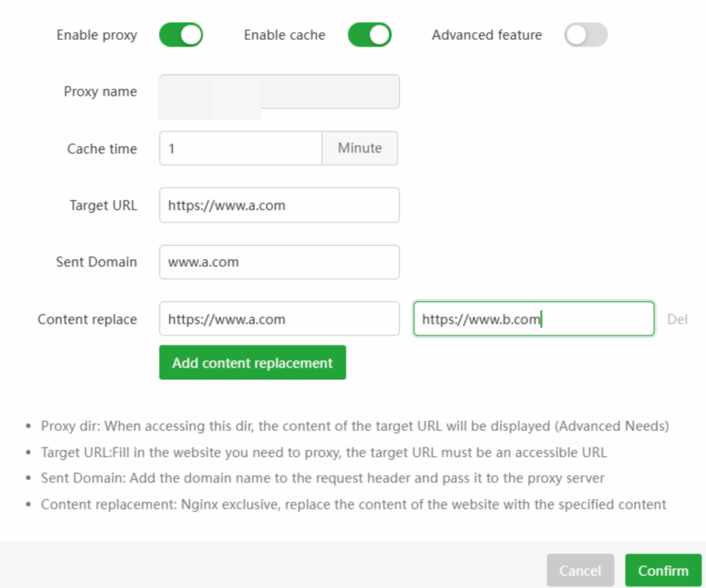
Task: Click the Enable proxy label text
Action: (x=97, y=35)
